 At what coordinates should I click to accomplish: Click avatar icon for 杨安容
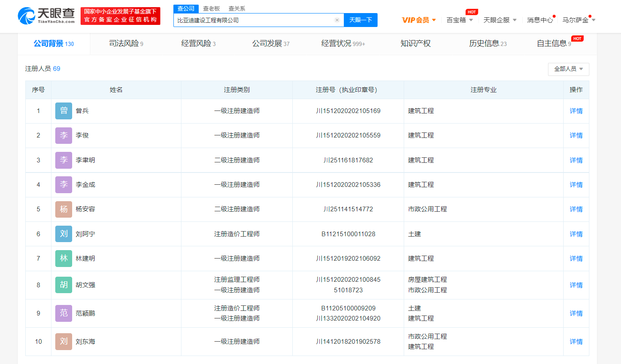(64, 209)
